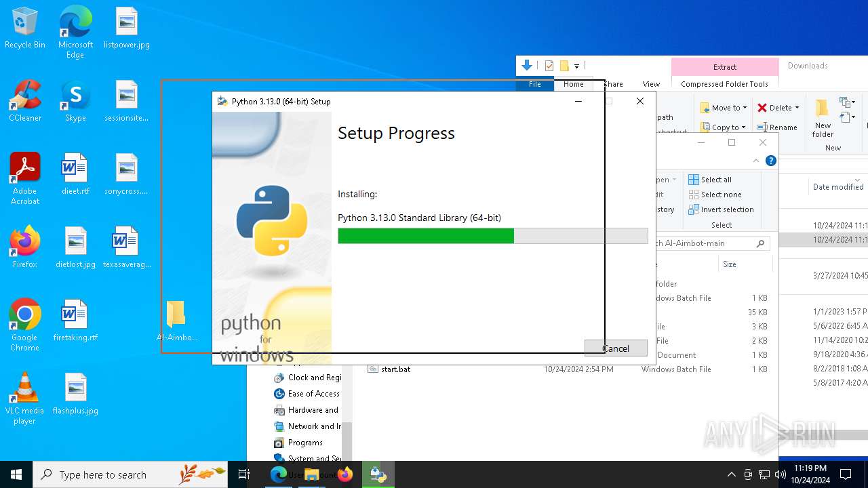Cancel the Python 3.13.0 installation
The height and width of the screenshot is (488, 868).
click(616, 348)
